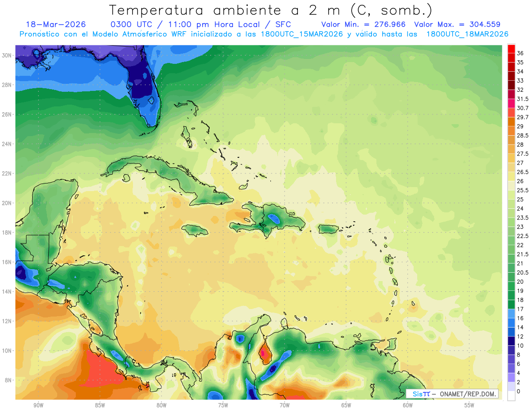Viewport: 532px width, 411px height.
Task: Click the '28N' latitude axis label
Action: (x=7, y=85)
